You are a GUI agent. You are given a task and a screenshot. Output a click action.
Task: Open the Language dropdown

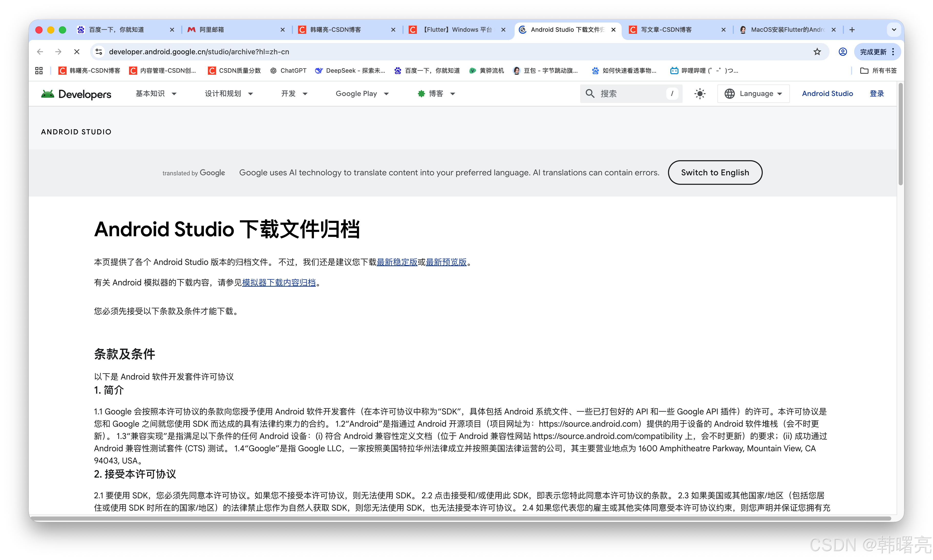pyautogui.click(x=753, y=94)
